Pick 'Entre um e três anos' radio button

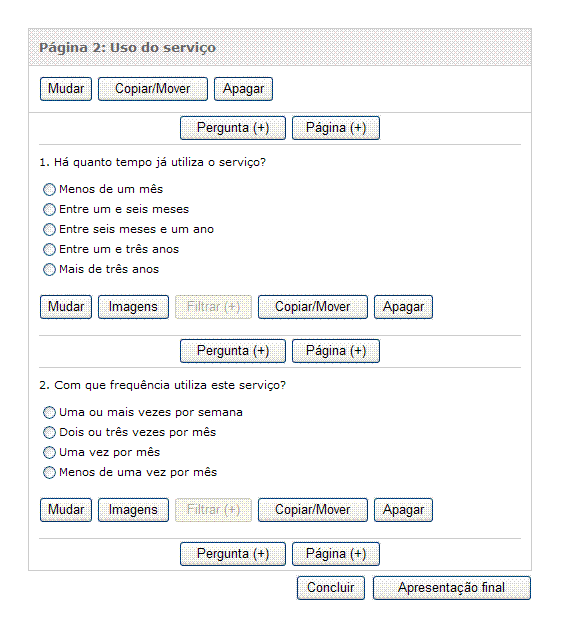pos(49,250)
